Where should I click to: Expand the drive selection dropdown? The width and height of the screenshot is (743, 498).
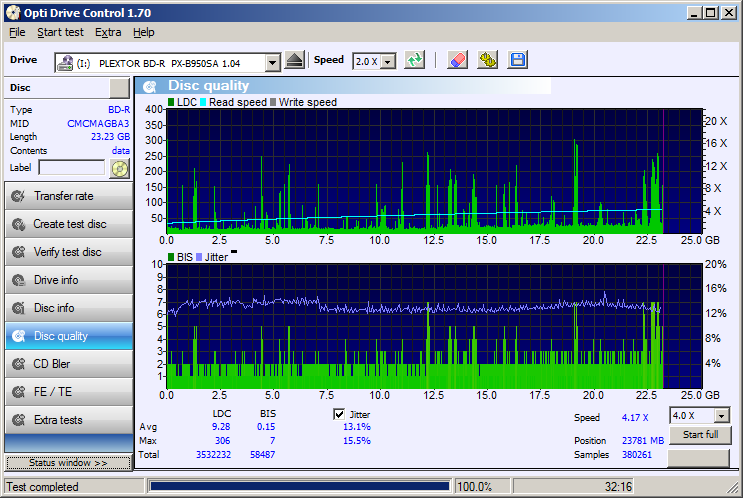pos(272,63)
